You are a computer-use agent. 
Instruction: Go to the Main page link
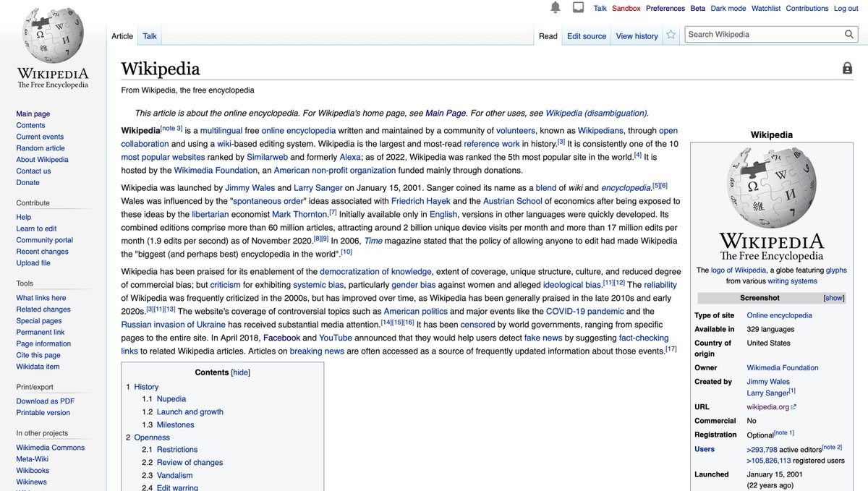[33, 114]
